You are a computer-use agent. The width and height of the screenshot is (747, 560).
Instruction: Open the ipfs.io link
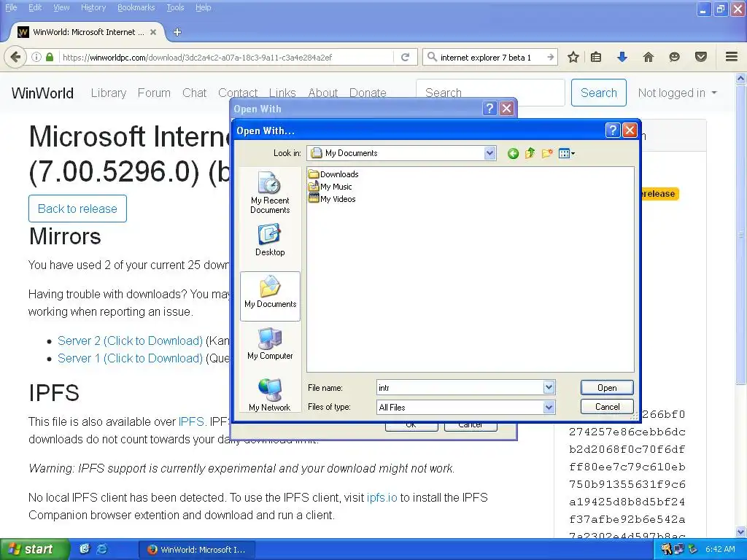[x=382, y=497]
